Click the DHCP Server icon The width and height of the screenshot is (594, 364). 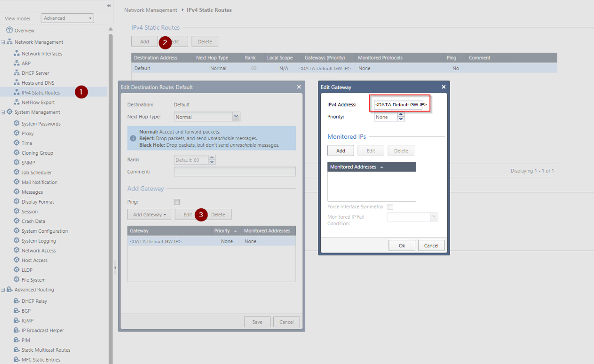tap(16, 73)
